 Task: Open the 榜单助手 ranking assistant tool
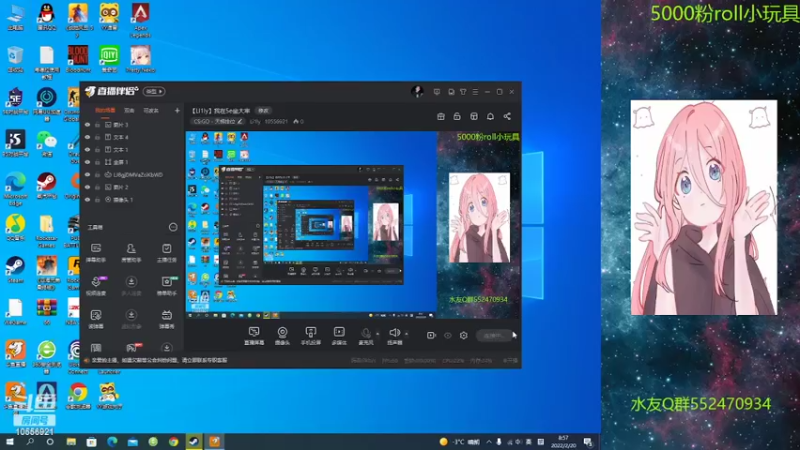[166, 286]
